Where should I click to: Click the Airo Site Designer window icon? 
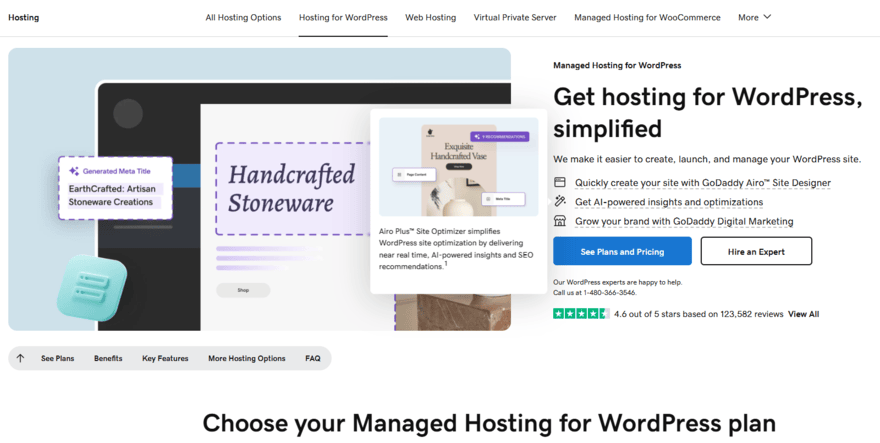[x=560, y=182]
